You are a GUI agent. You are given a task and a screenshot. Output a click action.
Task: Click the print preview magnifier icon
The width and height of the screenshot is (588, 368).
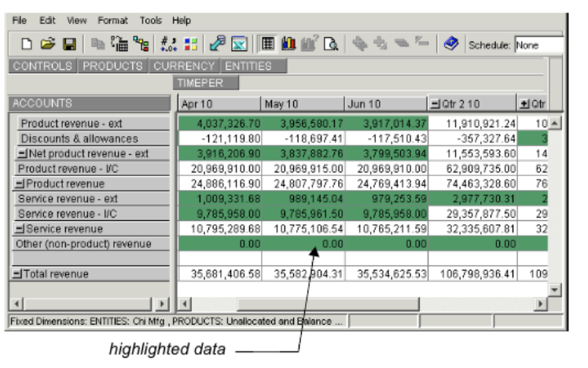(x=331, y=45)
